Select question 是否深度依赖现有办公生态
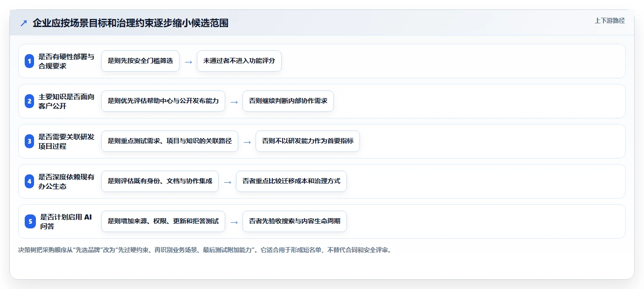 [x=66, y=181]
